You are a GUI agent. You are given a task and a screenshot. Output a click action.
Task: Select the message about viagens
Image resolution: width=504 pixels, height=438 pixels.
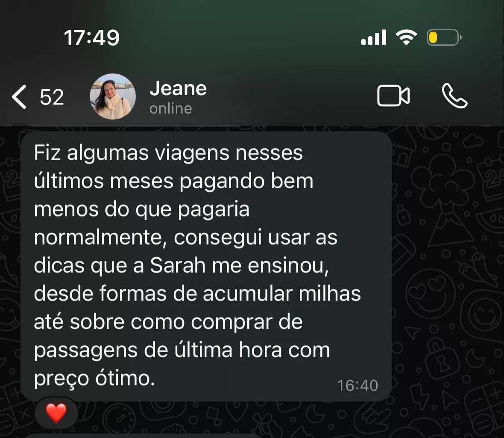(206, 266)
